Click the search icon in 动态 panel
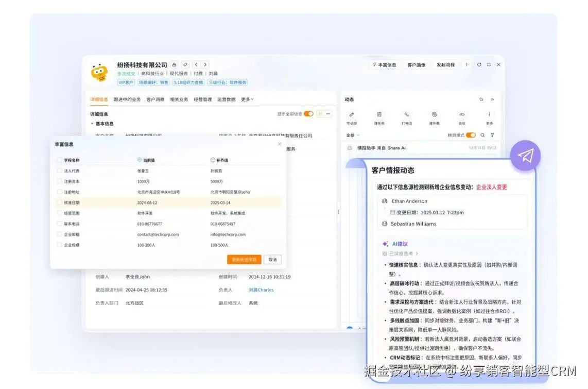588x389 pixels. [x=482, y=135]
